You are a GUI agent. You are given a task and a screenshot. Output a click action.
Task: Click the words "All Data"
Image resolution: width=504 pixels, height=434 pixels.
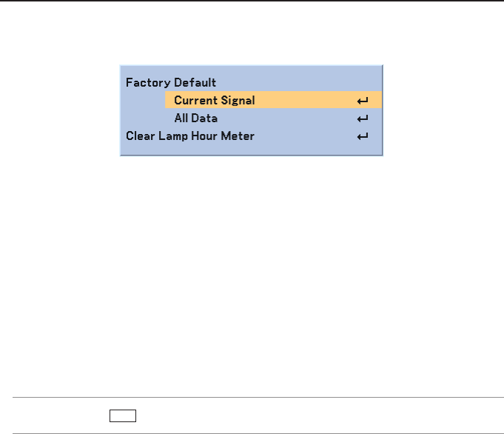click(195, 118)
